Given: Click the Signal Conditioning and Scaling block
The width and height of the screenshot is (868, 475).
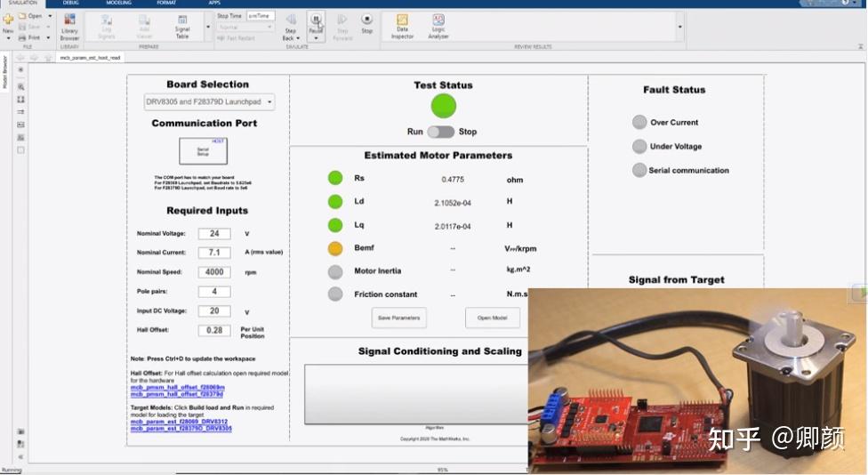Looking at the screenshot, I should tap(415, 394).
